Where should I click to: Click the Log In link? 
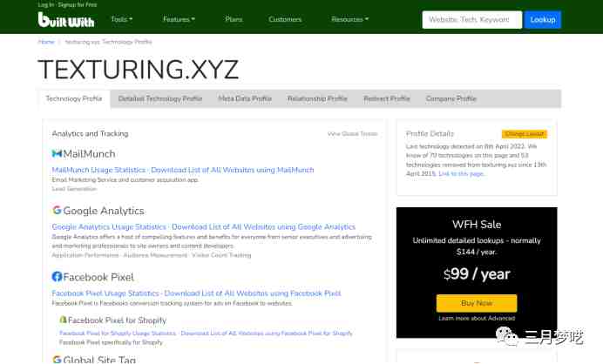click(x=46, y=4)
